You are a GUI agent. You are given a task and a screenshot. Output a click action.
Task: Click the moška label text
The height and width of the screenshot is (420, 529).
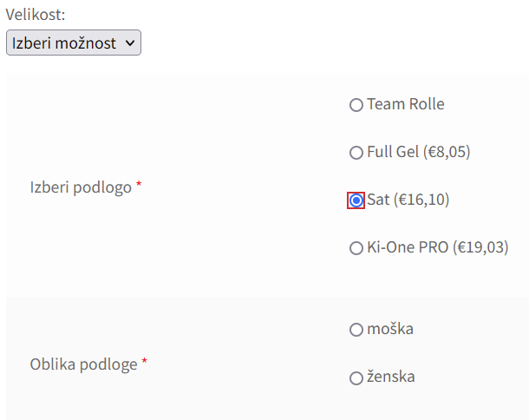click(390, 329)
